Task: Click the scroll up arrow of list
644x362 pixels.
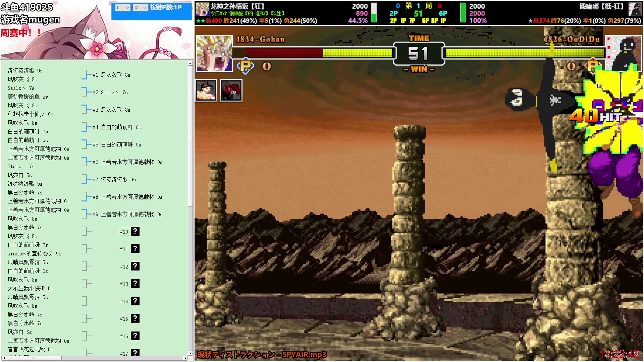Action: 190,63
